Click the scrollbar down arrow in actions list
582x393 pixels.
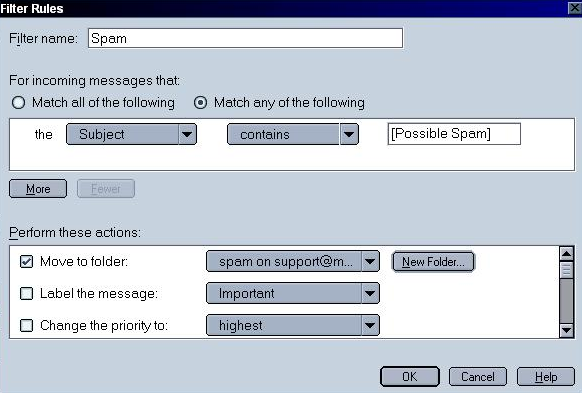click(566, 330)
